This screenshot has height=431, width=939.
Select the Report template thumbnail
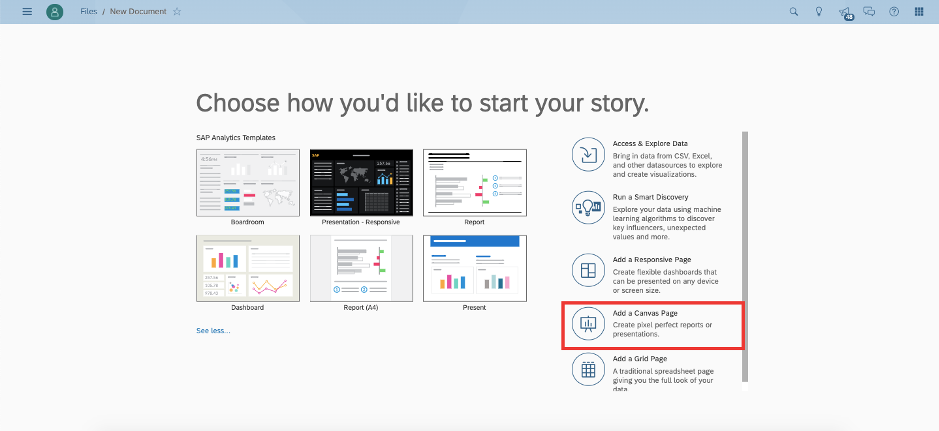(x=475, y=183)
